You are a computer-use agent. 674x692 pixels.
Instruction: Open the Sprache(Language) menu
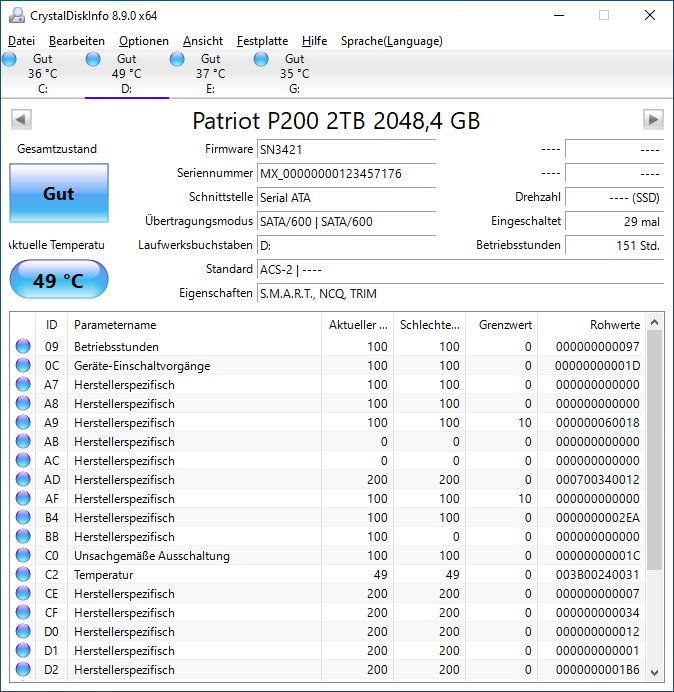point(392,41)
